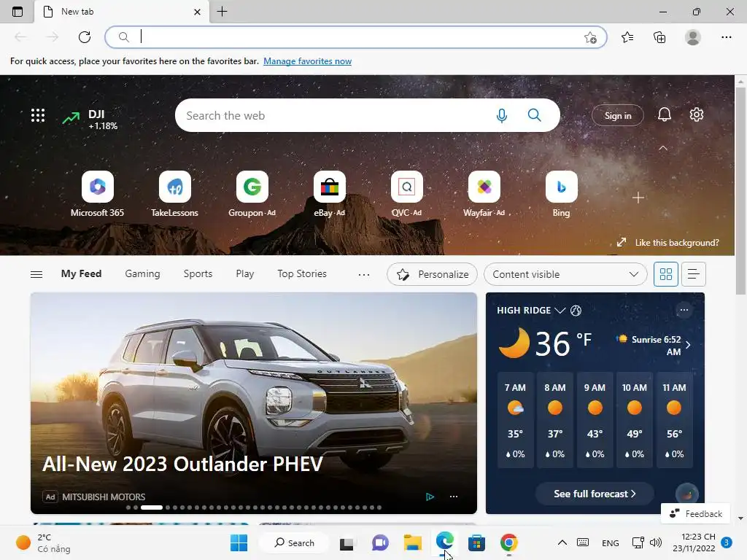
Task: Add this page to favorites star icon
Action: pos(590,37)
